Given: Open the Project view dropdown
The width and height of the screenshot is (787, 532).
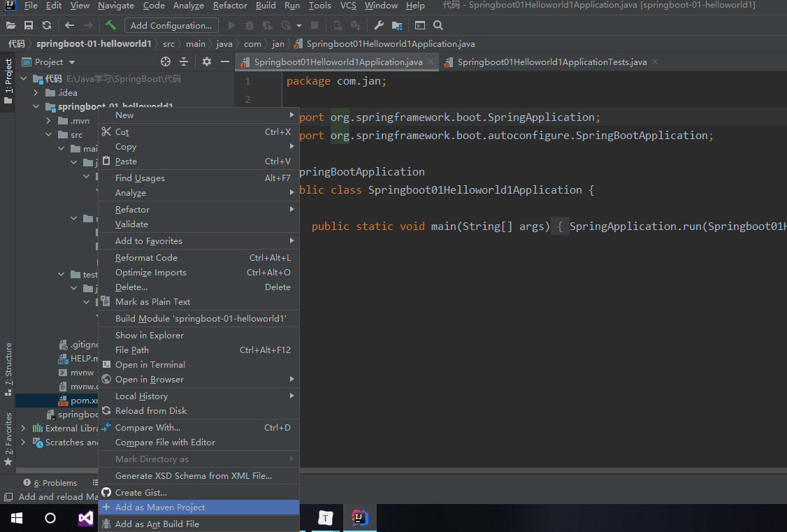Looking at the screenshot, I should pos(72,62).
